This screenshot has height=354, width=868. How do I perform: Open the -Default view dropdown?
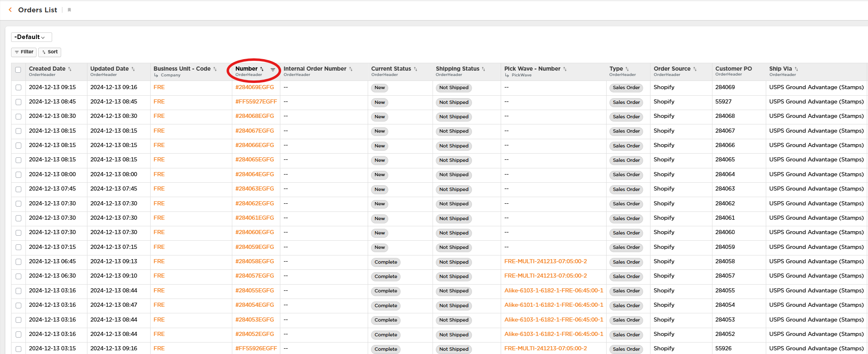pos(31,37)
